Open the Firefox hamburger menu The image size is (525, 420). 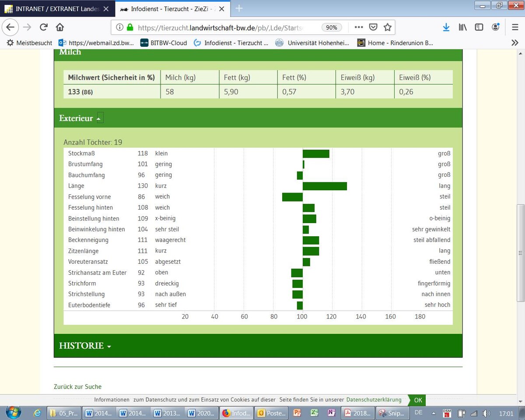515,27
